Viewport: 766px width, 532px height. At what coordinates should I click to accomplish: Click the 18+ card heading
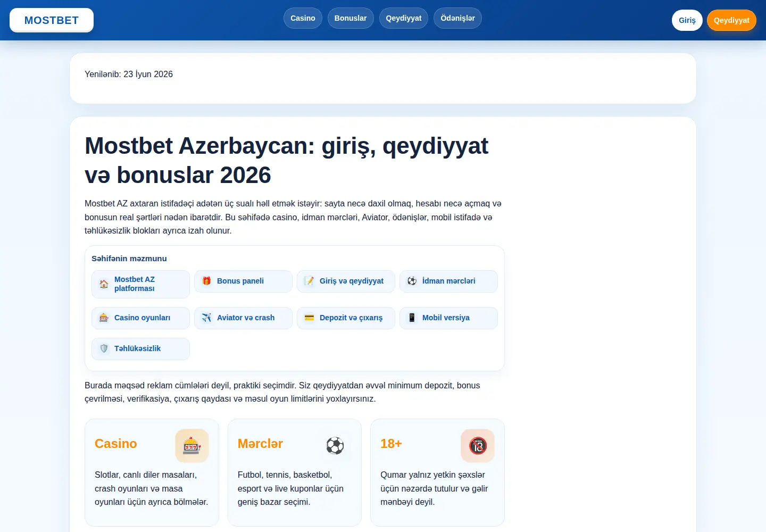[391, 444]
